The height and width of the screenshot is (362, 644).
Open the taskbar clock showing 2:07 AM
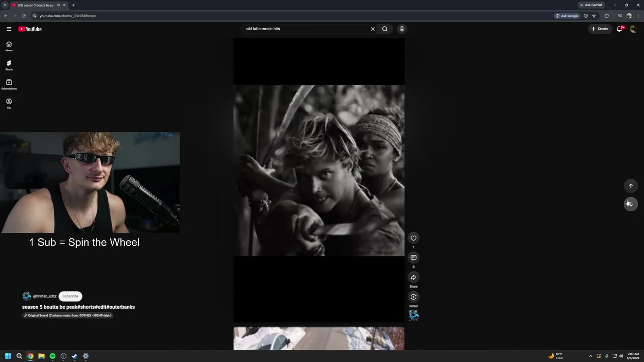click(633, 356)
